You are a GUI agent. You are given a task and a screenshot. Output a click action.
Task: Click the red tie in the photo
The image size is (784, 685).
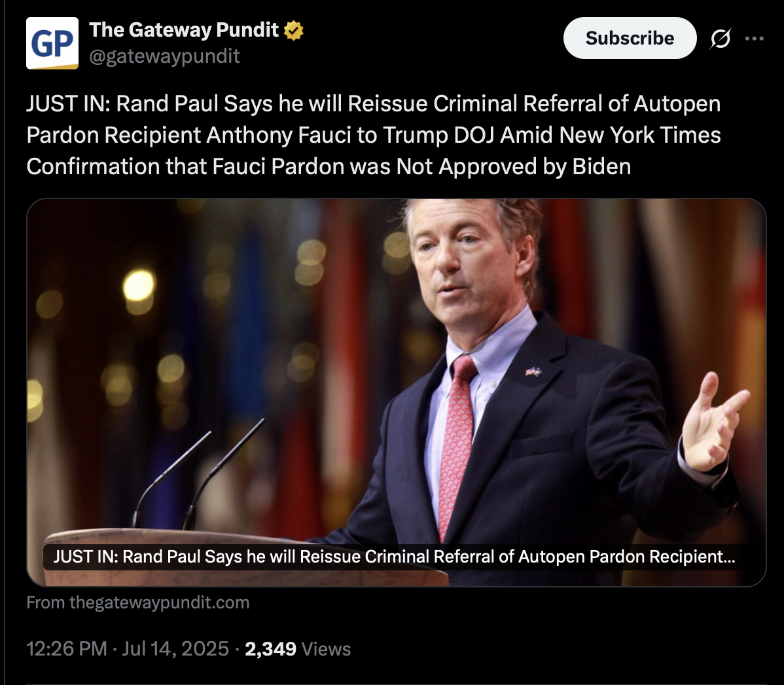(457, 445)
